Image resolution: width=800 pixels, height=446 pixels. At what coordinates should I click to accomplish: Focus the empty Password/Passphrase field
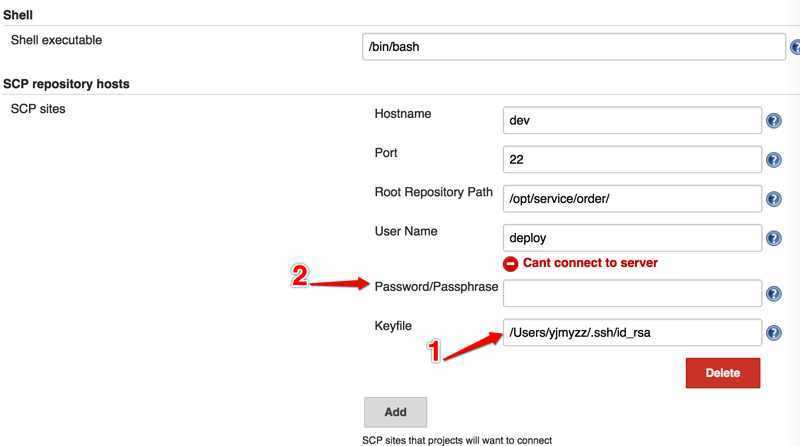[x=632, y=293]
